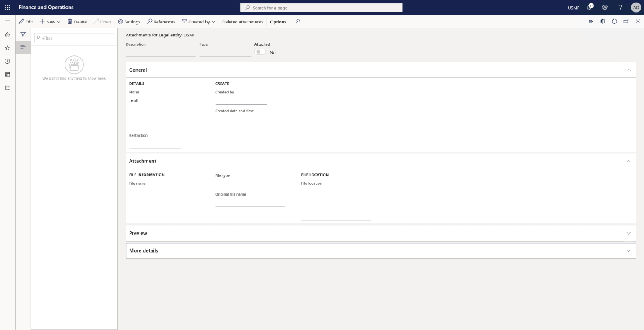
Task: Open Settings in the action pane
Action: [129, 21]
